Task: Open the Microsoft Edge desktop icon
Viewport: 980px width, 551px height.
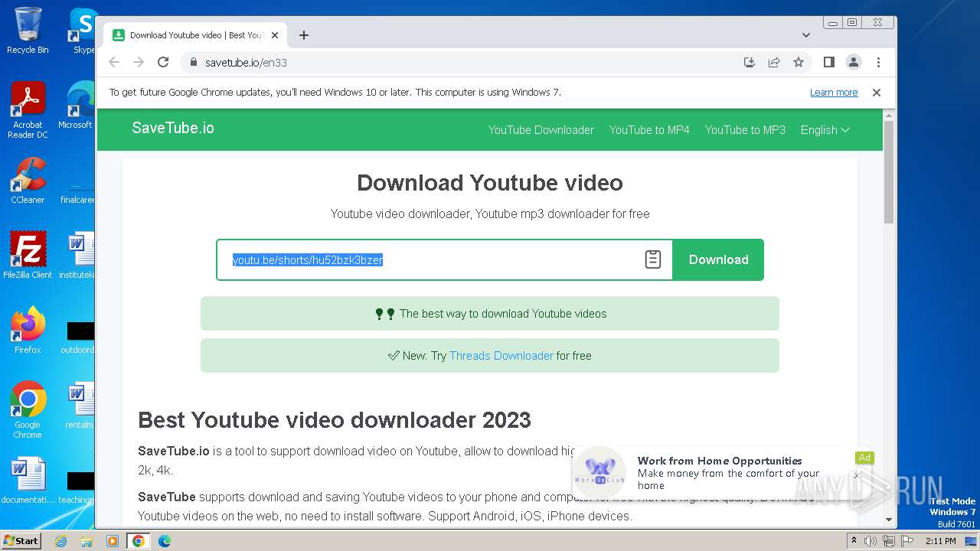Action: pos(77,106)
